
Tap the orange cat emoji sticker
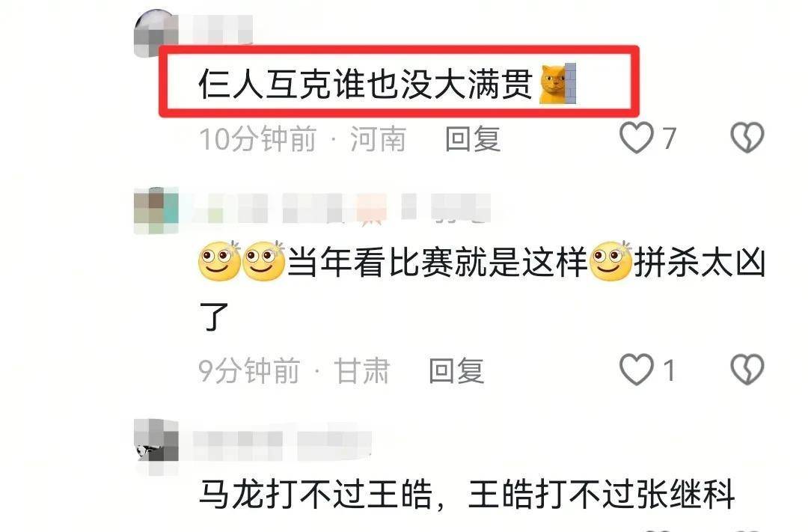(x=557, y=84)
